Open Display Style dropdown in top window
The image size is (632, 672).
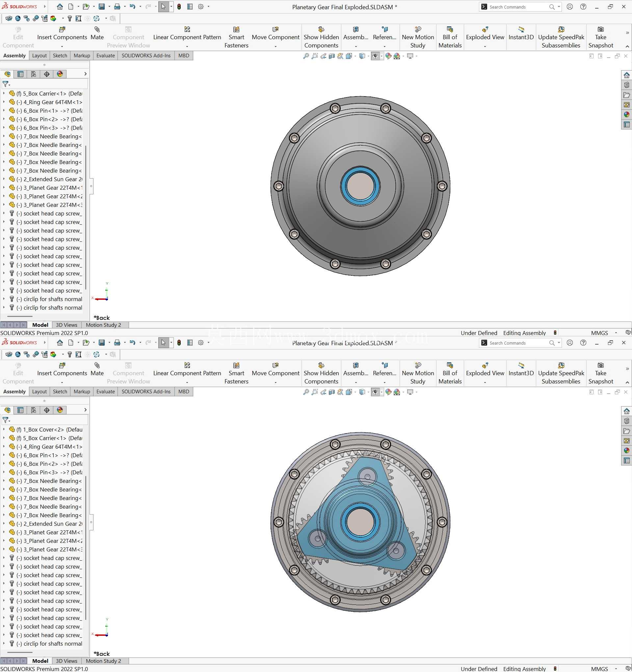368,56
